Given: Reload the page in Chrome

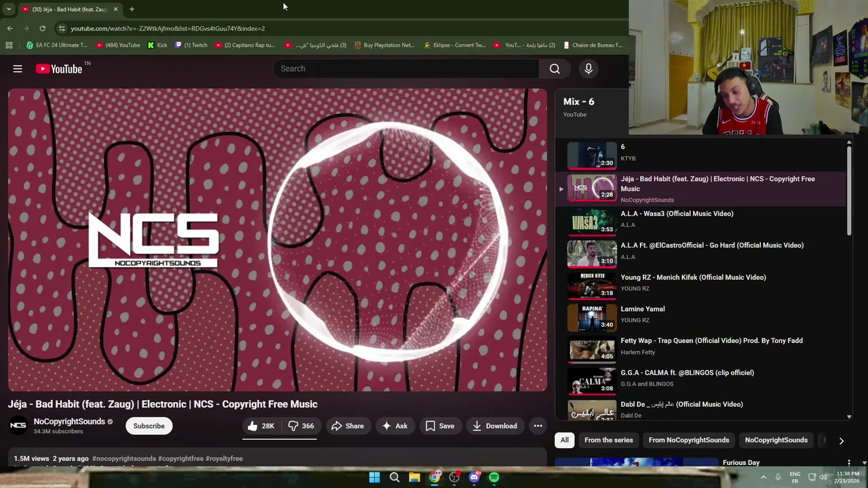Looking at the screenshot, I should coord(42,28).
